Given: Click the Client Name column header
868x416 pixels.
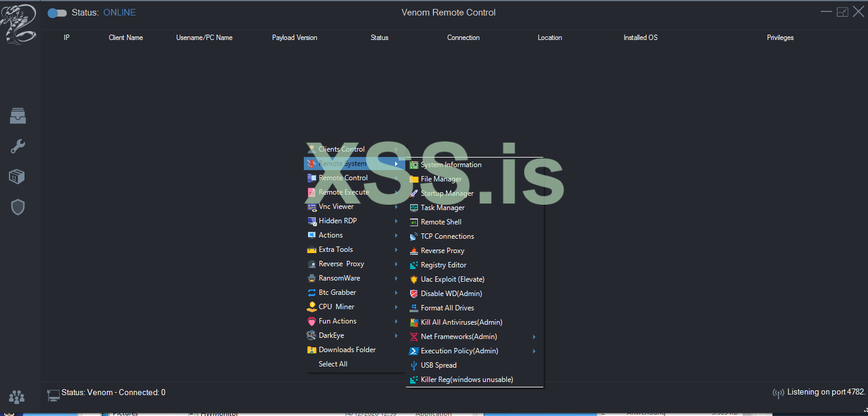Looking at the screenshot, I should click(x=126, y=38).
